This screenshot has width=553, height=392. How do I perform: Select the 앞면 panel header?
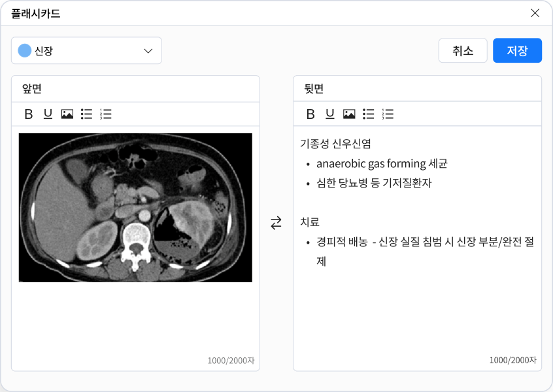(30, 88)
